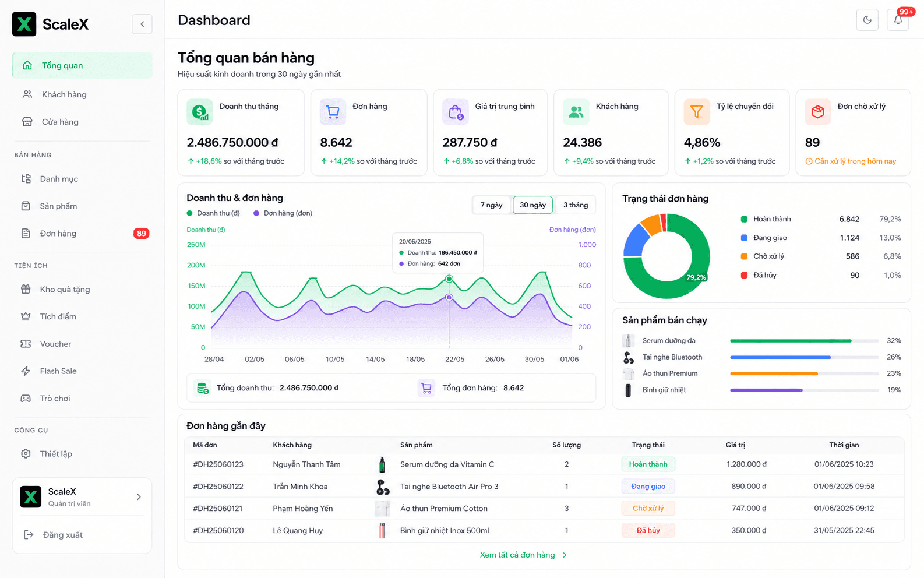924x578 pixels.
Task: Expand the ScaleX Quản trị viên account chevron
Action: (139, 497)
